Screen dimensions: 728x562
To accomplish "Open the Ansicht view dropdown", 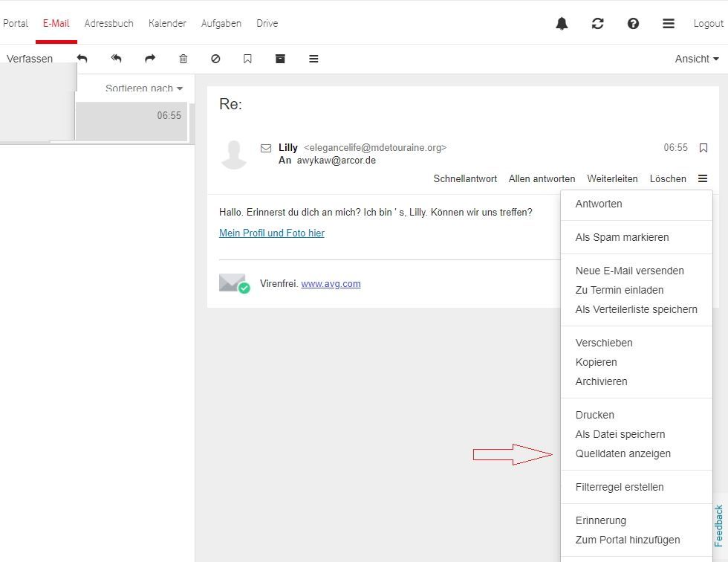I will (x=697, y=59).
